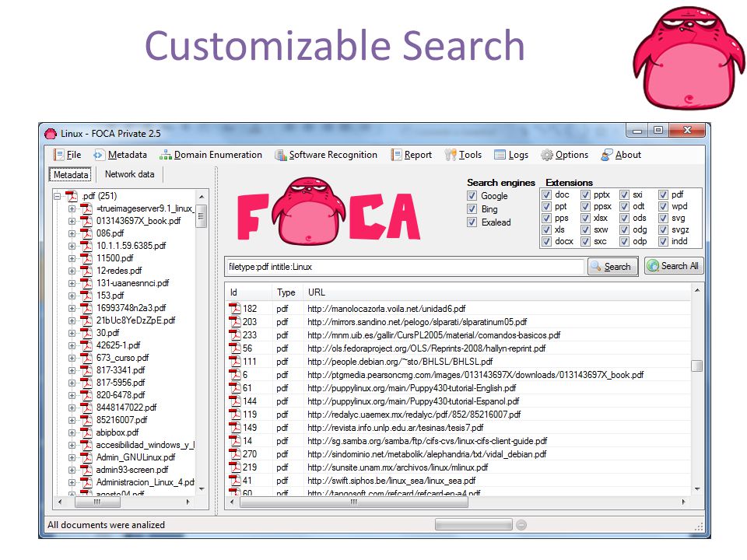Click the stop icon beside progress bar
747x560 pixels.
[521, 525]
